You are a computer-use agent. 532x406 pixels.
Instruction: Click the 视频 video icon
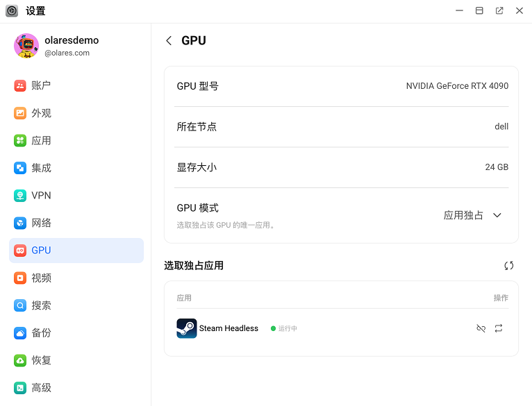20,278
